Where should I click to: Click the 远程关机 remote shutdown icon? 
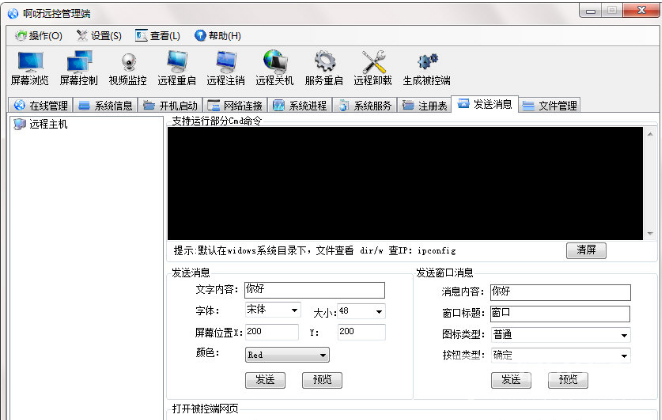tap(274, 68)
